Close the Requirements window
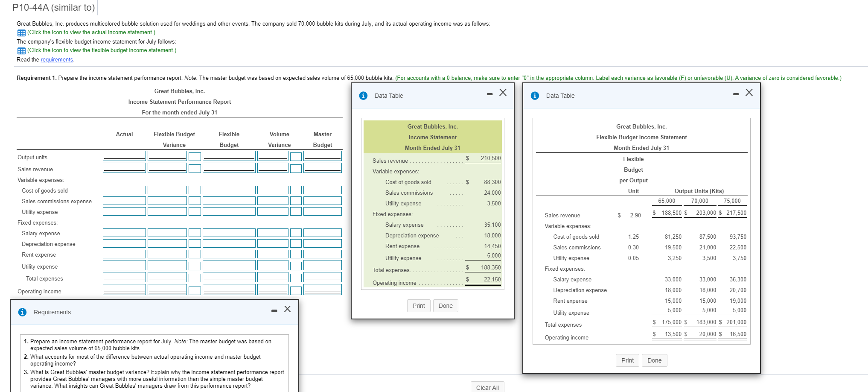 pos(288,309)
